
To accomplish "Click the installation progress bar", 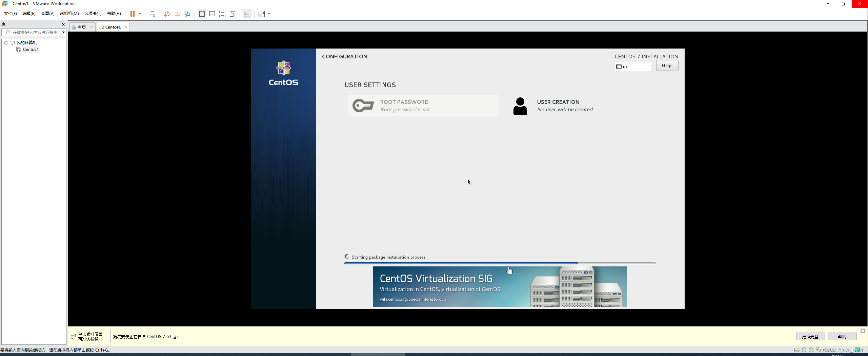I will pos(500,263).
